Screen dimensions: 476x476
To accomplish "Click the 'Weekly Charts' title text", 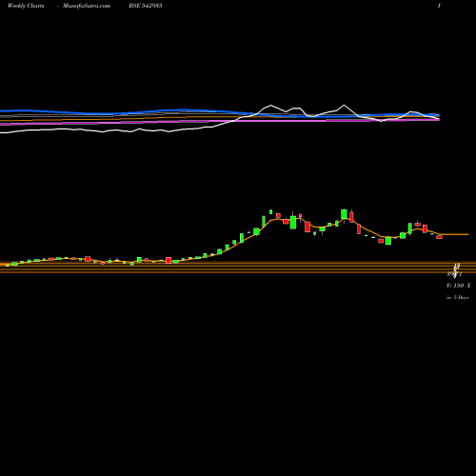I will [x=26, y=6].
